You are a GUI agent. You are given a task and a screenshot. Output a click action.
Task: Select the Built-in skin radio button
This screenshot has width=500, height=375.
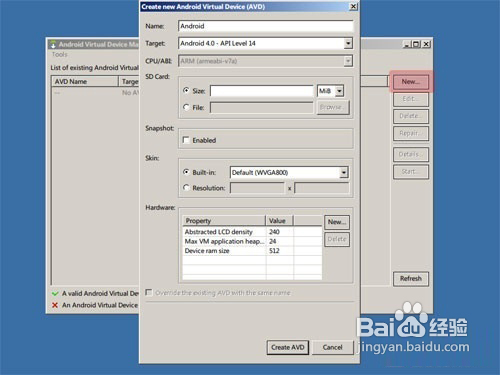(x=186, y=172)
